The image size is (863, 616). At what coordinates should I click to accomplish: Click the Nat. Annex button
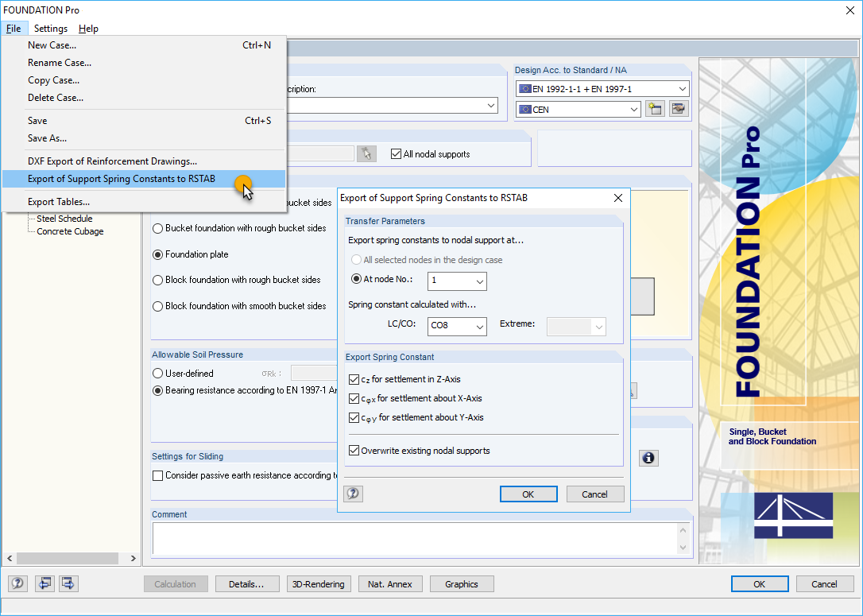pyautogui.click(x=390, y=584)
